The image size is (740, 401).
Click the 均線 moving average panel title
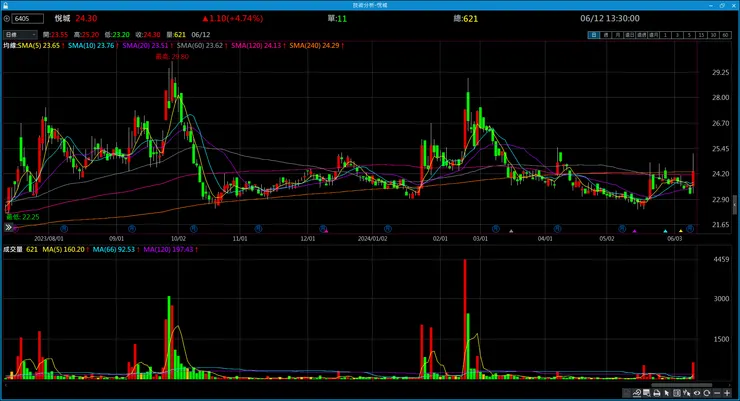10,46
